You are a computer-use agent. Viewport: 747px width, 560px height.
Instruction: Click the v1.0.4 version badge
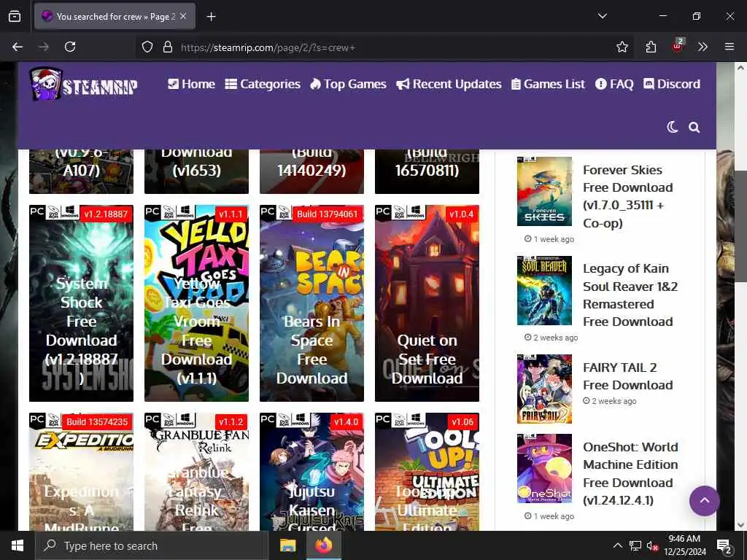(x=461, y=214)
